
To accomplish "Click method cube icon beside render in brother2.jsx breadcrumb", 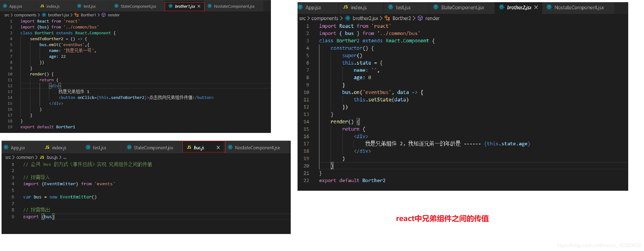I will pos(420,18).
